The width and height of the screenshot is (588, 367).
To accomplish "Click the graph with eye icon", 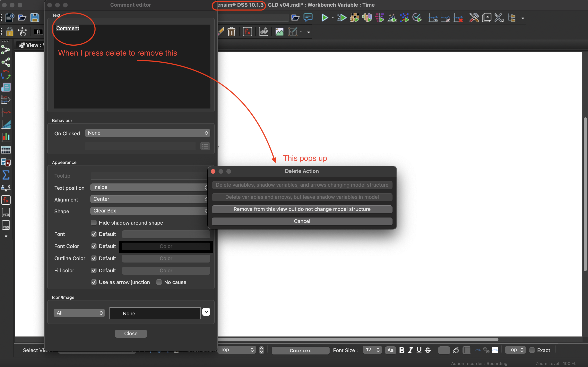I will (433, 18).
